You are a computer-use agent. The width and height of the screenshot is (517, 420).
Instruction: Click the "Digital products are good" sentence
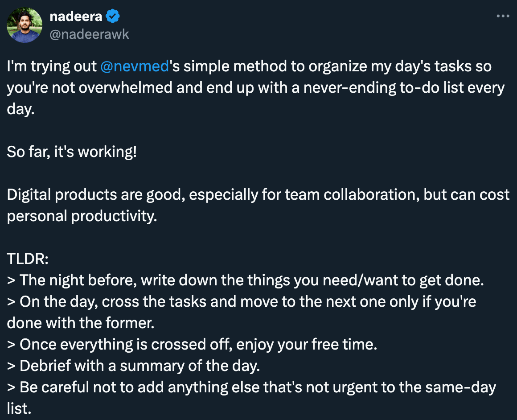tap(258, 205)
